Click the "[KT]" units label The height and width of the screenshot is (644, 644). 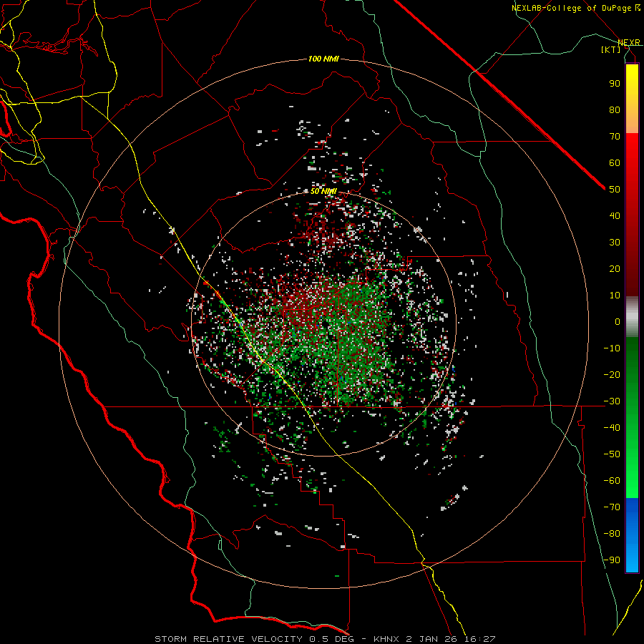pos(611,49)
